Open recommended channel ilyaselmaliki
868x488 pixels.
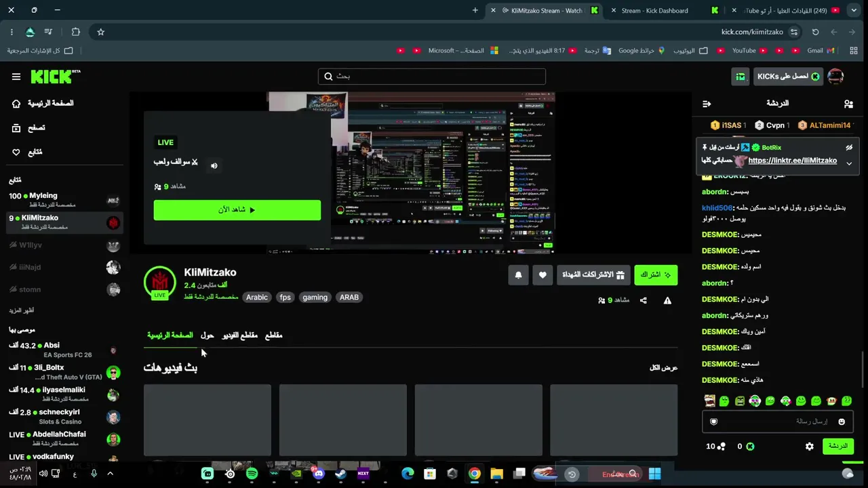64,394
